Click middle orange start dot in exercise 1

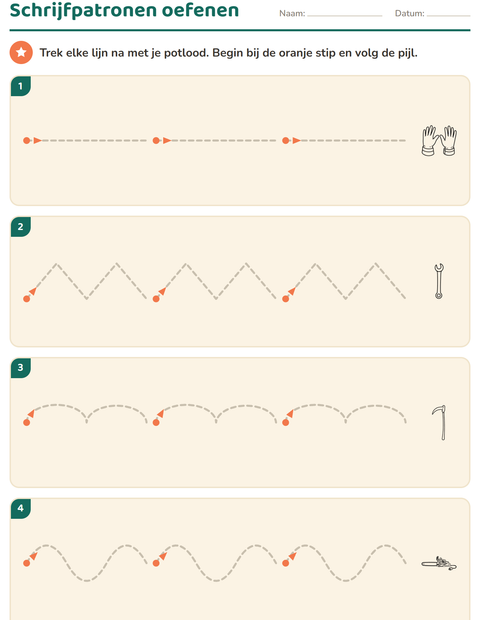point(156,141)
